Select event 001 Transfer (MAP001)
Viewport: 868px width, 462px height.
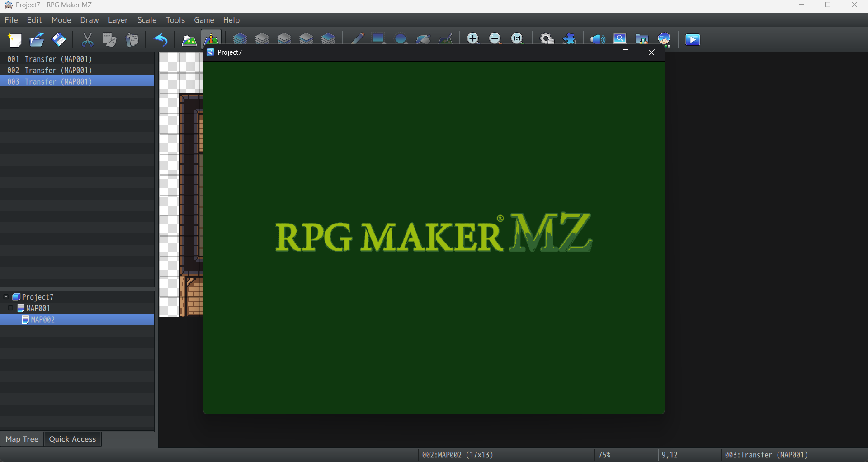click(77, 59)
